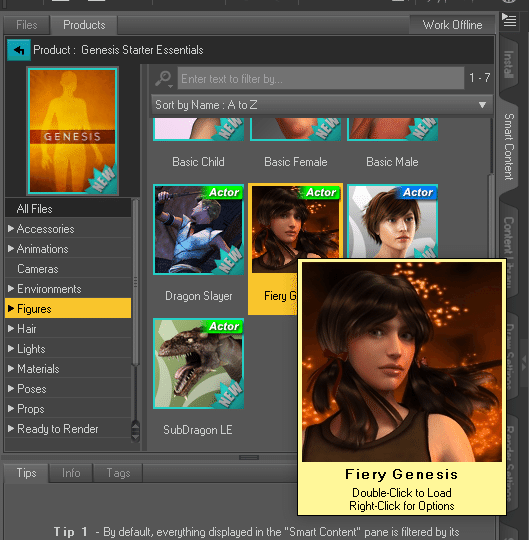Image resolution: width=529 pixels, height=540 pixels.
Task: Click the Dragon Slayer label text
Action: (198, 296)
